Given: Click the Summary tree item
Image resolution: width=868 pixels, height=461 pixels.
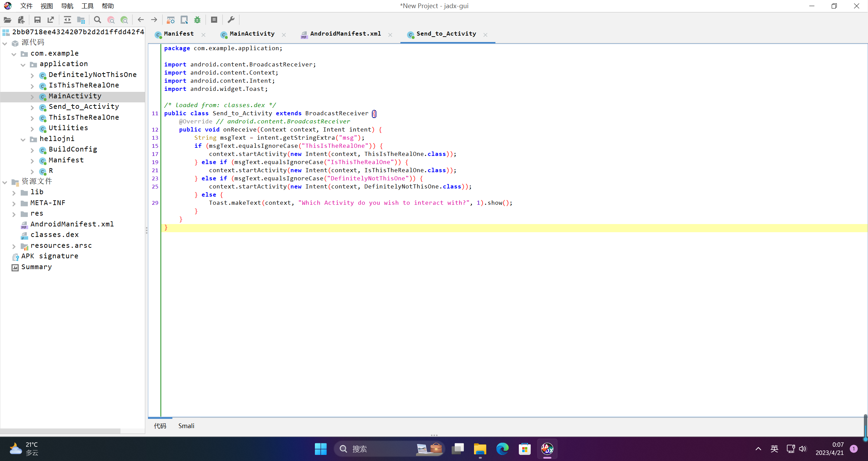Looking at the screenshot, I should tap(36, 267).
